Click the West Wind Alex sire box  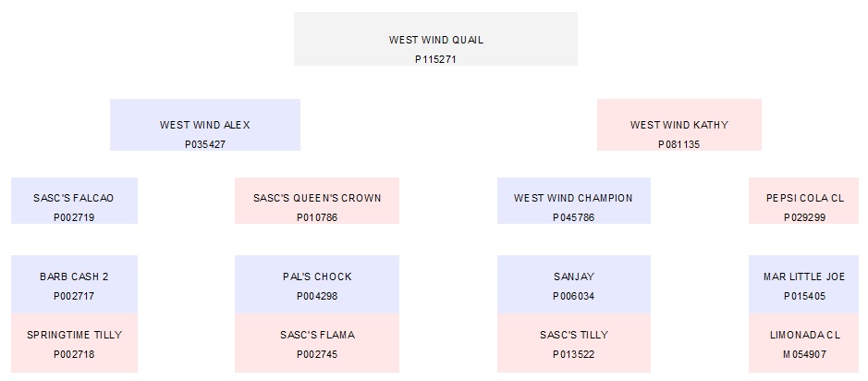click(x=204, y=125)
